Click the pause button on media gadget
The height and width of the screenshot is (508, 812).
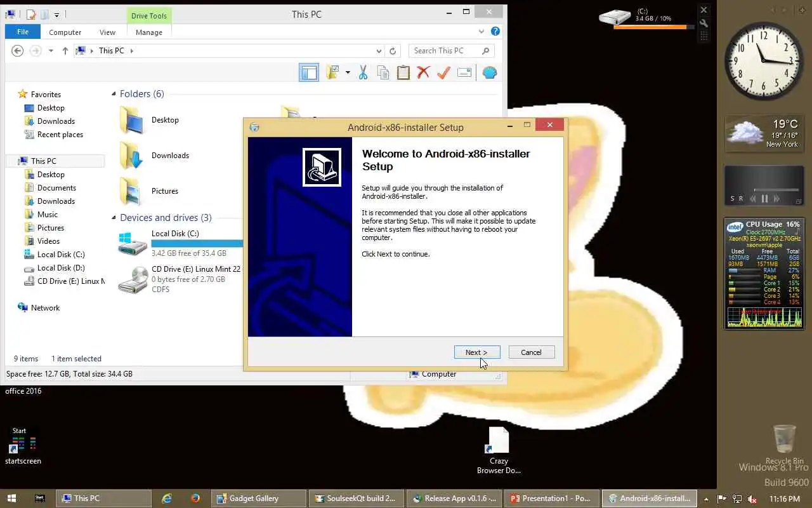tap(764, 199)
